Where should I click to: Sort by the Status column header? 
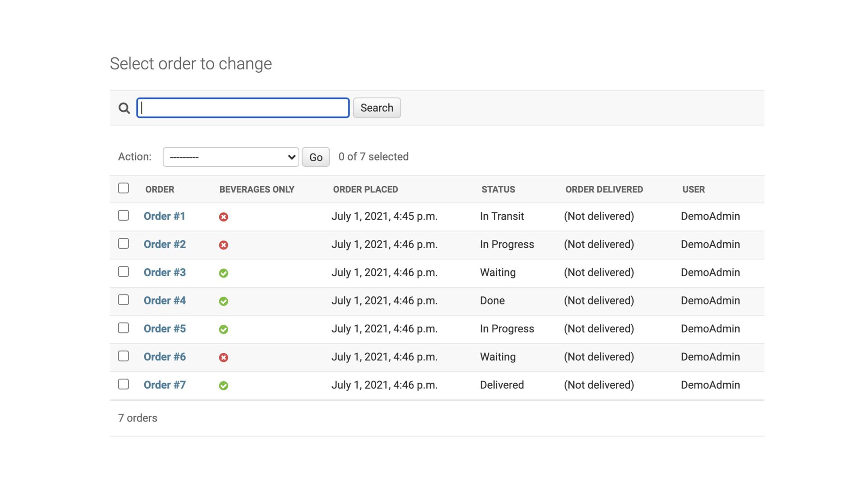click(498, 189)
